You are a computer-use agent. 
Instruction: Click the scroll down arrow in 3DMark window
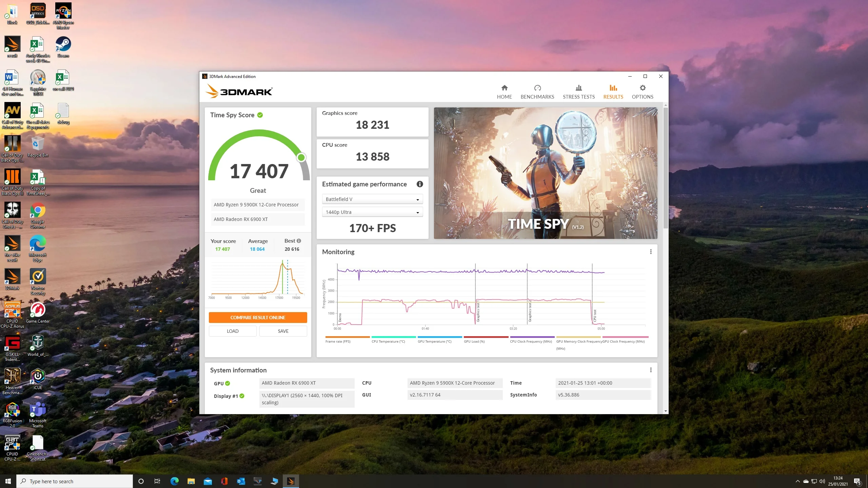(x=666, y=411)
